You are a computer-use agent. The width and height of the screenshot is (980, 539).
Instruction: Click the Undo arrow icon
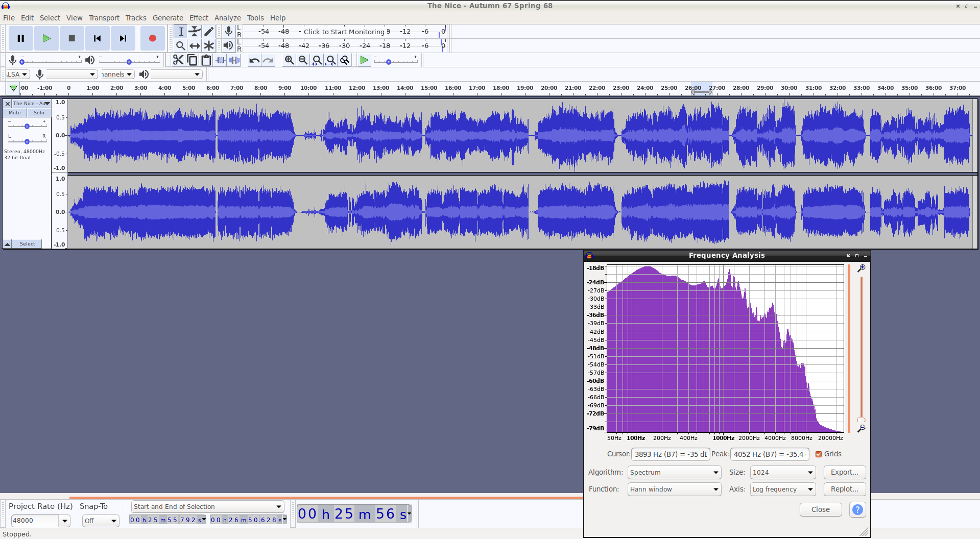pyautogui.click(x=254, y=60)
